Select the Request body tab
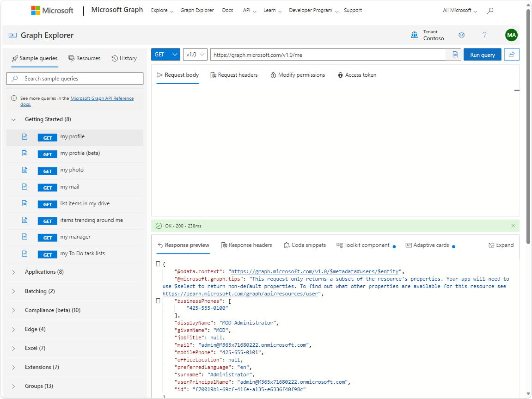532x399 pixels. point(178,75)
